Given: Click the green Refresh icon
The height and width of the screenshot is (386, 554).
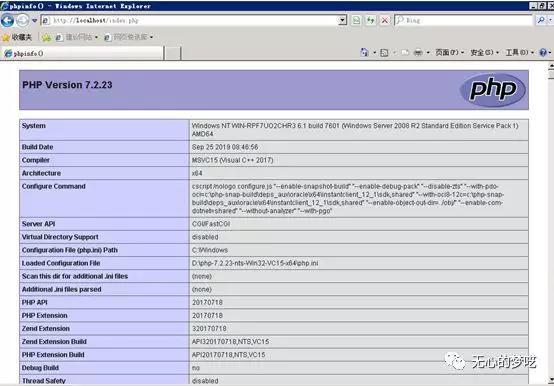Looking at the screenshot, I should 370,20.
